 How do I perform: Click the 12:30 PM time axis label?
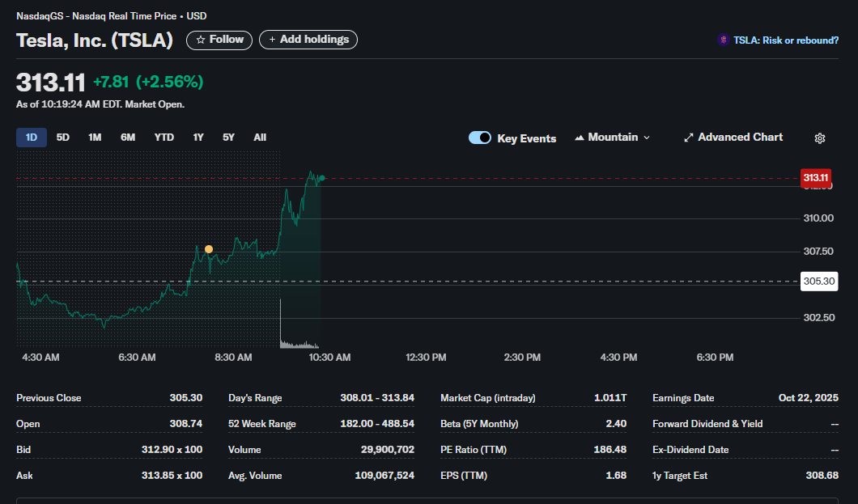(x=426, y=358)
